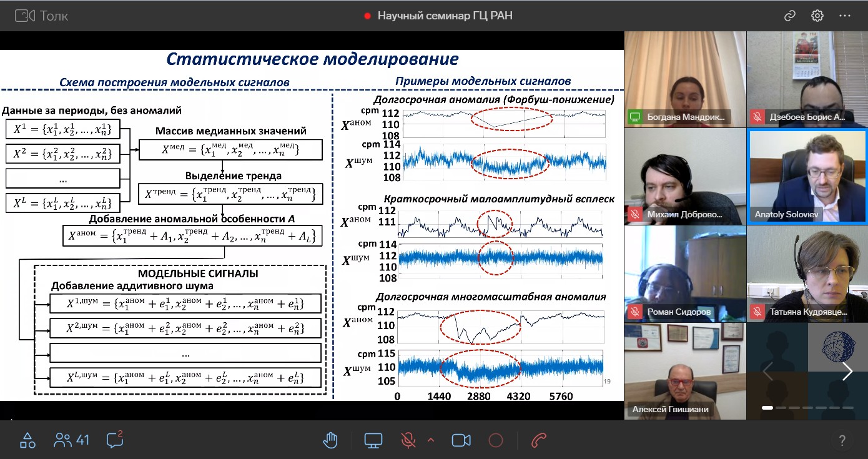Select the first active page indicator dot
Screen dimensions: 868x459
(x=767, y=408)
